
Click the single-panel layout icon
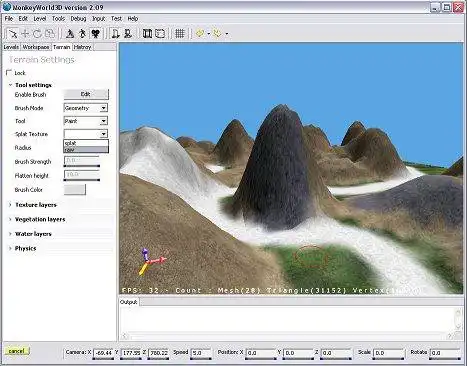point(160,33)
